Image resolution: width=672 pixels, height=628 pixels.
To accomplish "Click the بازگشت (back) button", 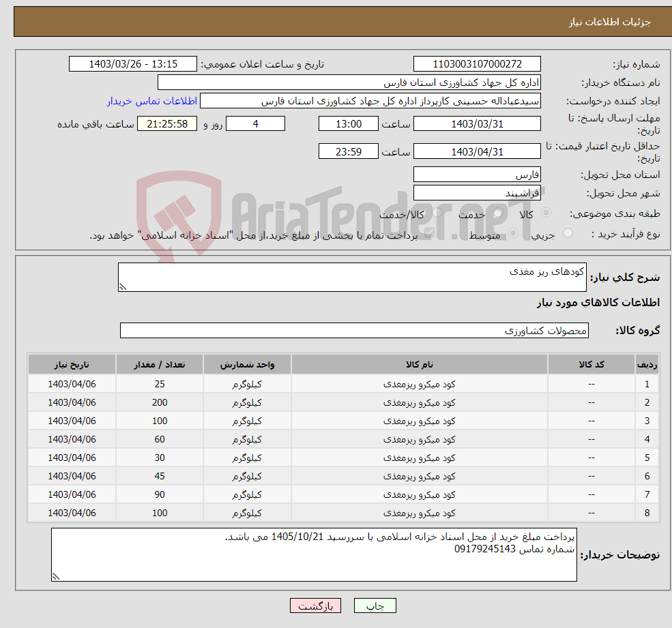I will click(x=315, y=605).
